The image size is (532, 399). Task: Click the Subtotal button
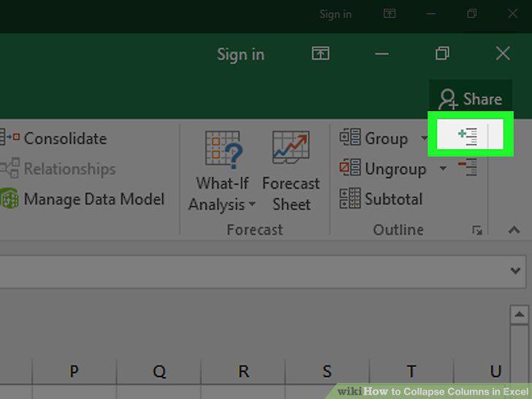point(381,198)
